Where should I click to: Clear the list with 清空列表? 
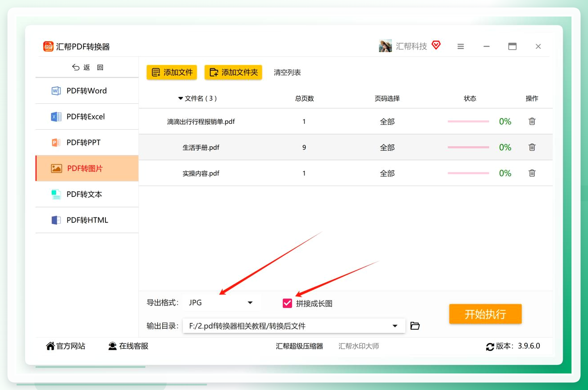(287, 72)
